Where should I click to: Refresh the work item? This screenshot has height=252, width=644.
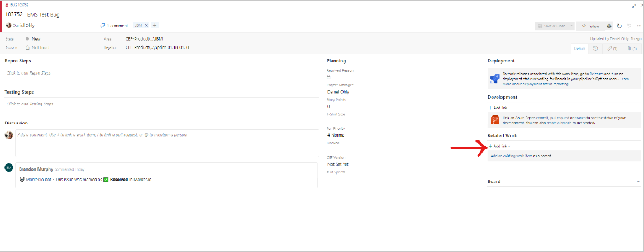(619, 26)
